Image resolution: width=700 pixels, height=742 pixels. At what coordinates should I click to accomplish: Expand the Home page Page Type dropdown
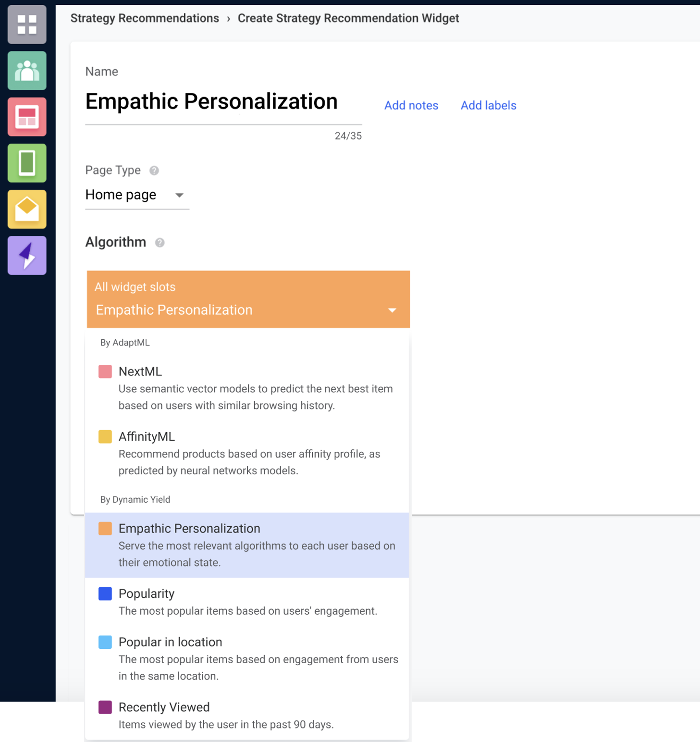137,195
